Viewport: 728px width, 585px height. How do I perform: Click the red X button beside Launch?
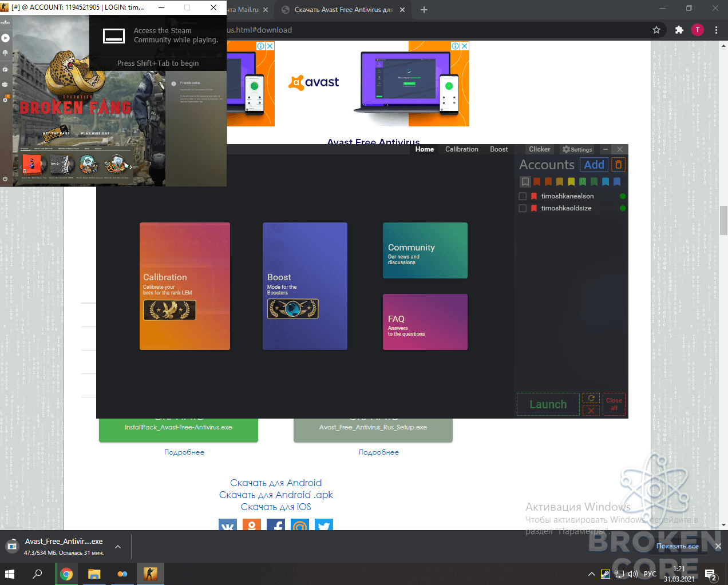pos(591,411)
